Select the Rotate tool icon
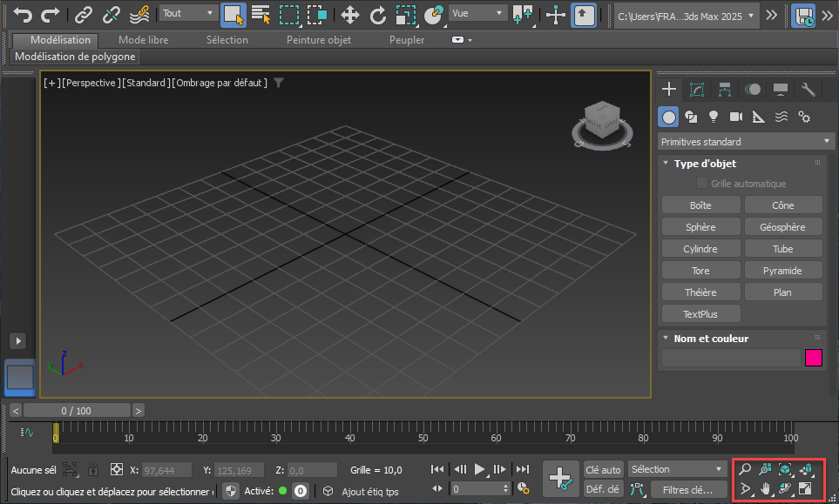The width and height of the screenshot is (839, 504). (377, 15)
